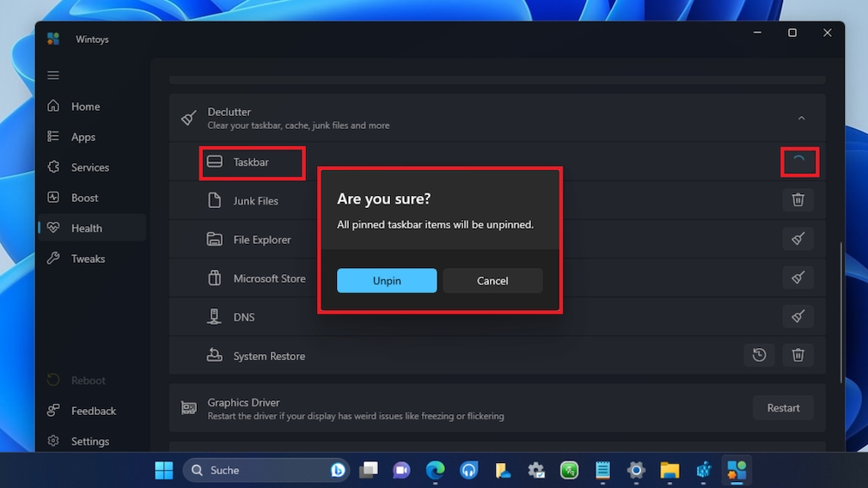This screenshot has width=868, height=488.
Task: Restart the Graphics Driver
Action: point(783,408)
